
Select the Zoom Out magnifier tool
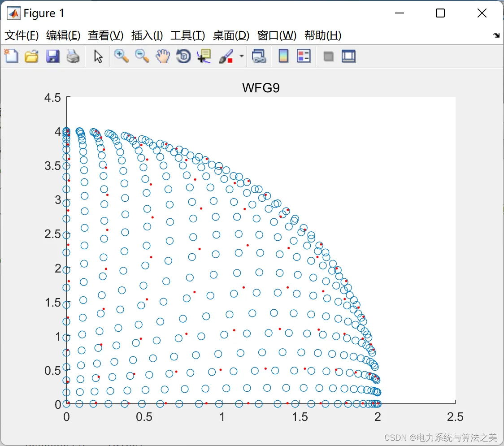click(x=142, y=56)
